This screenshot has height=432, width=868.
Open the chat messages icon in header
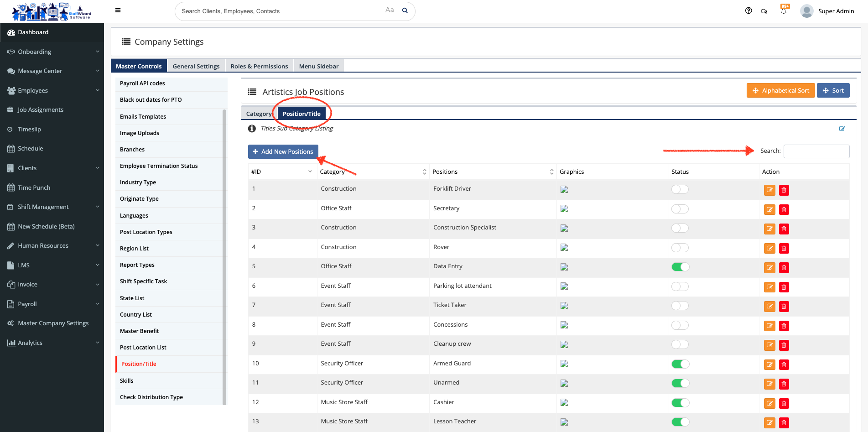click(x=764, y=11)
